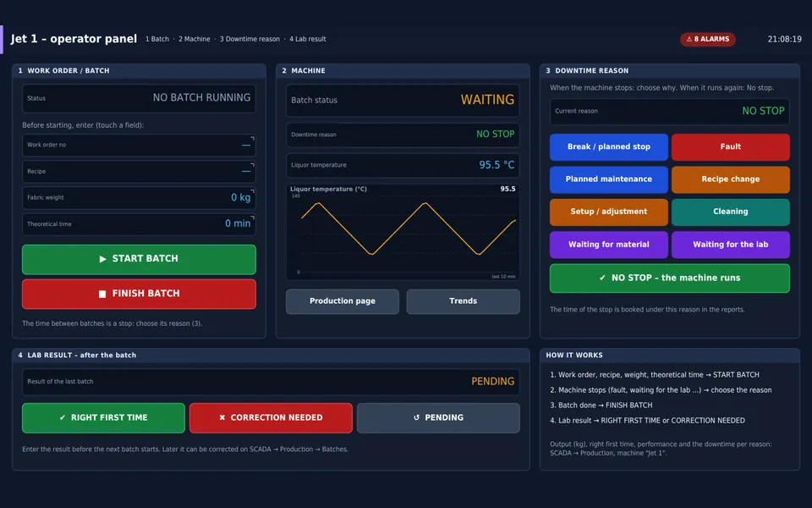The image size is (812, 508).
Task: Open the Trends page
Action: (463, 301)
